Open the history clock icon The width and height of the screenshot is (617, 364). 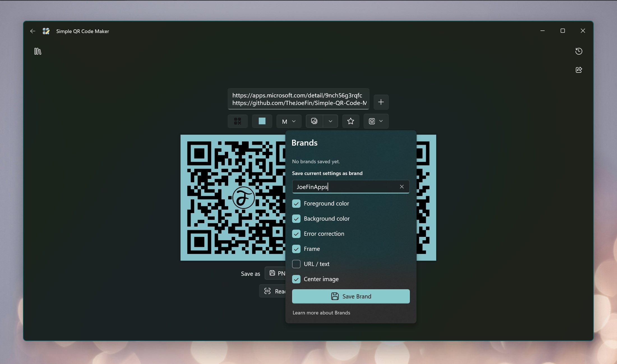[x=579, y=51]
